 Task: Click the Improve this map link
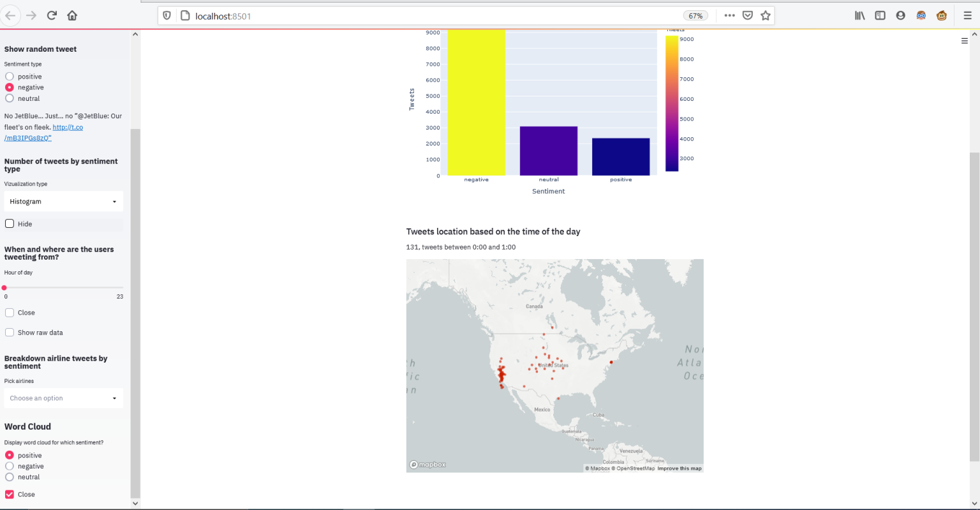tap(679, 469)
